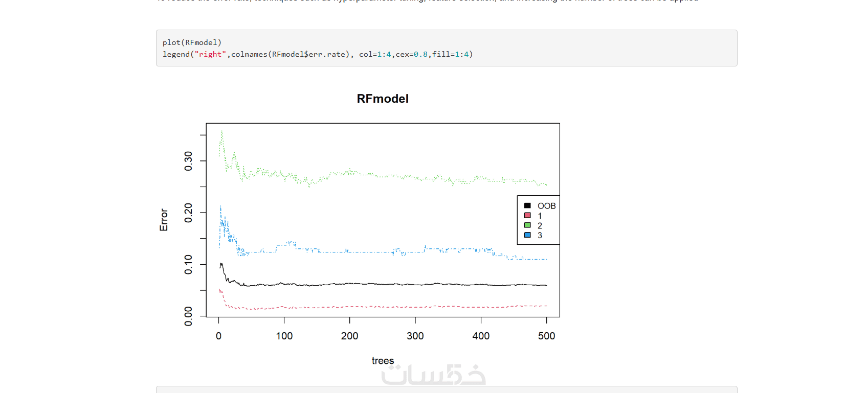The image size is (868, 393).
Task: Click the 100 tick label on x-axis
Action: click(284, 336)
